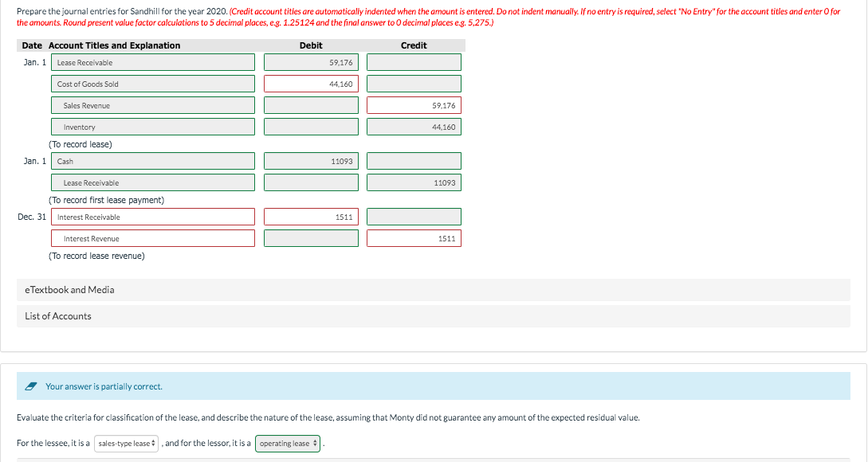Click the Cash account title field
This screenshot has height=462, width=868.
153,161
